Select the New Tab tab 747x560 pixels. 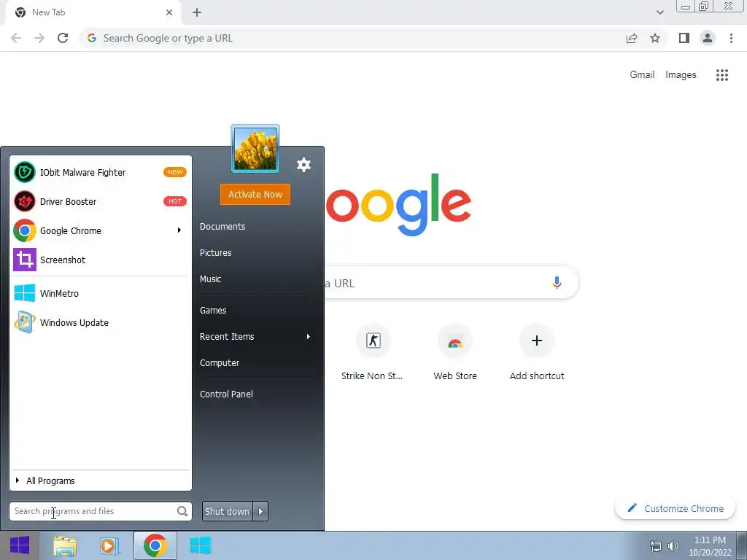(93, 12)
